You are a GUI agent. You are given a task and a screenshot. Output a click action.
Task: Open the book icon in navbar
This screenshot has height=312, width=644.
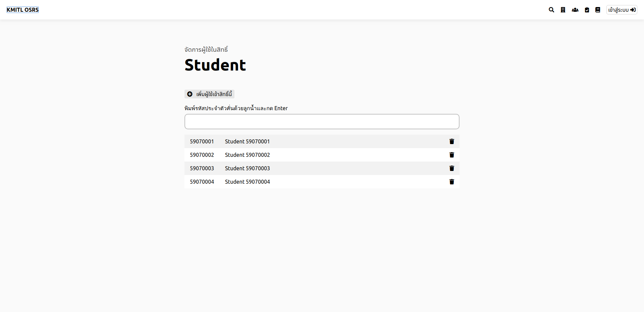(598, 10)
